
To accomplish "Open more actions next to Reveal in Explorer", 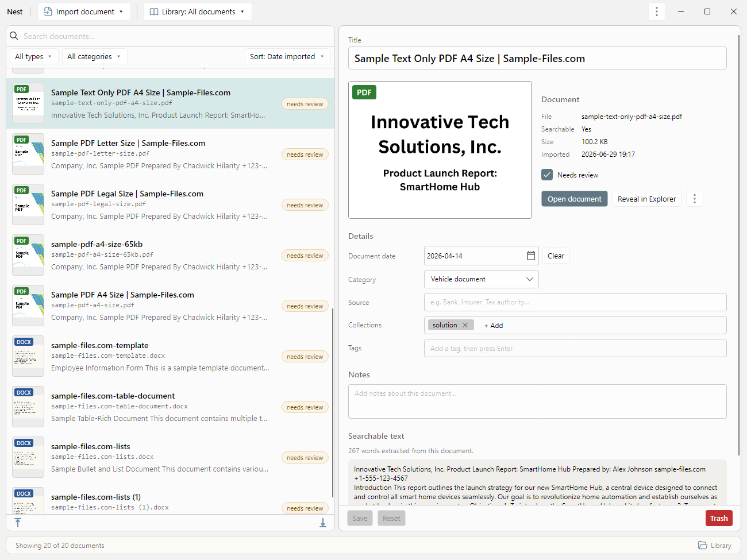I will (695, 199).
